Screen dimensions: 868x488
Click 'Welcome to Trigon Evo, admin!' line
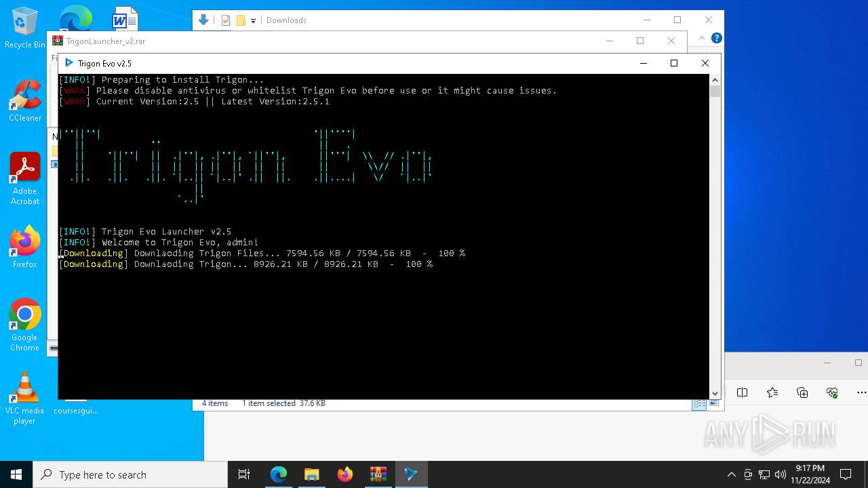[x=159, y=243]
